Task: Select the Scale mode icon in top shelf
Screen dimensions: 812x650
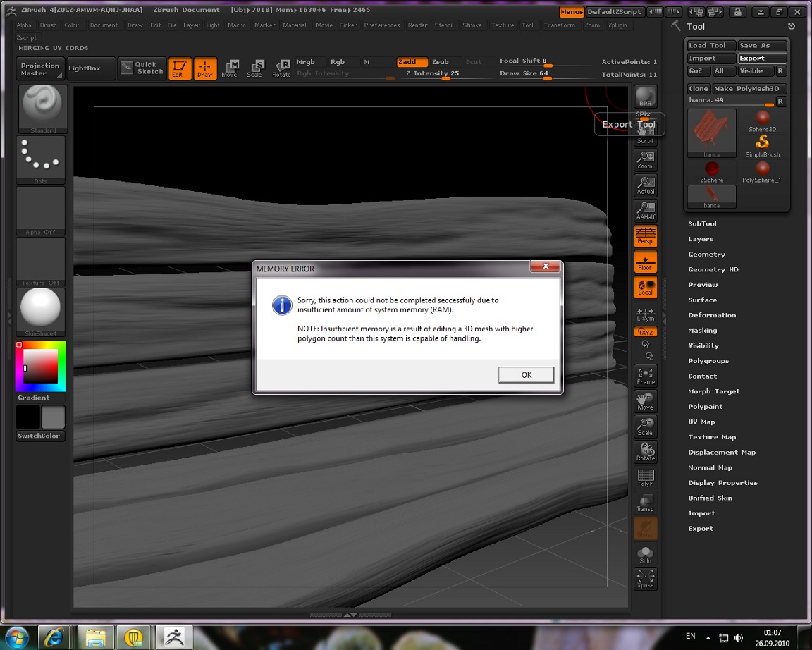Action: 254,68
